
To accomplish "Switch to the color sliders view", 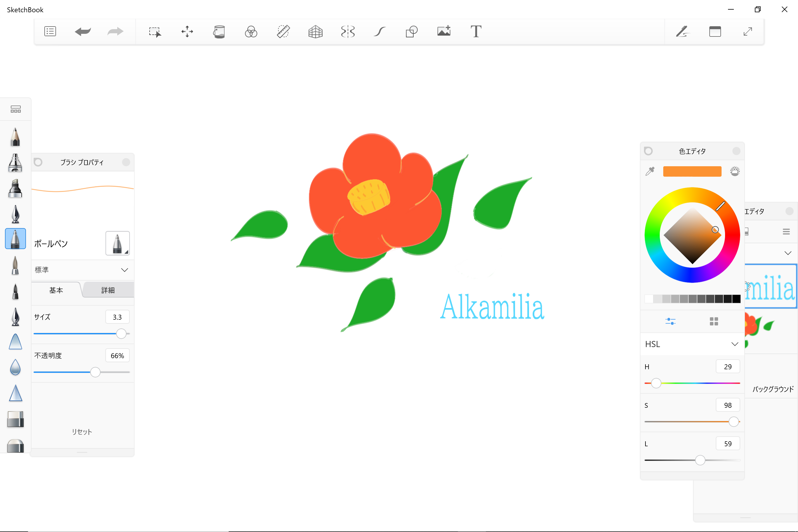I will 671,321.
